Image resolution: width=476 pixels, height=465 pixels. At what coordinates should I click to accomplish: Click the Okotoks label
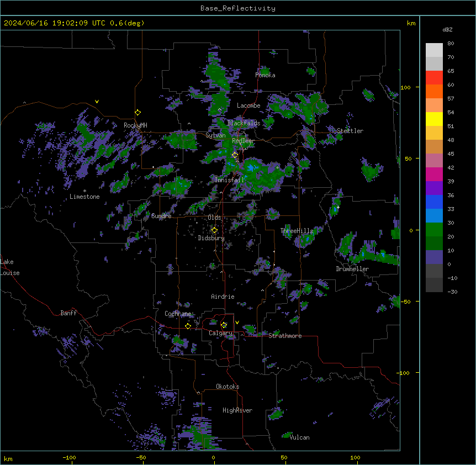pos(228,387)
